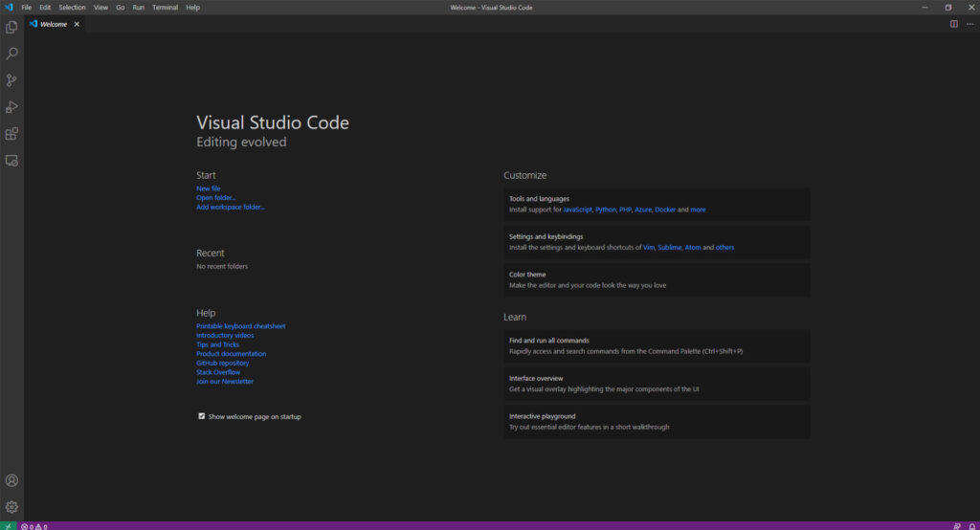Open the notifications bell in status bar
Viewport: 980px width, 530px height.
click(971, 526)
